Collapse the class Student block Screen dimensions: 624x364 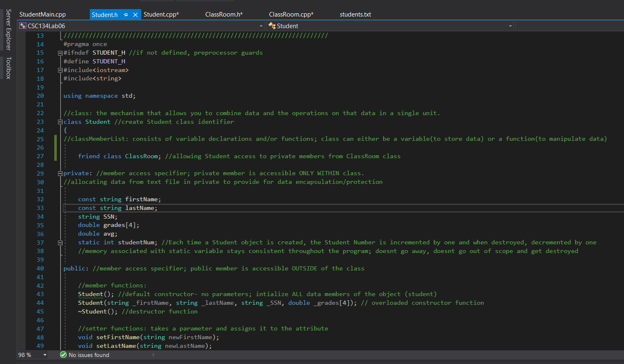[60, 122]
